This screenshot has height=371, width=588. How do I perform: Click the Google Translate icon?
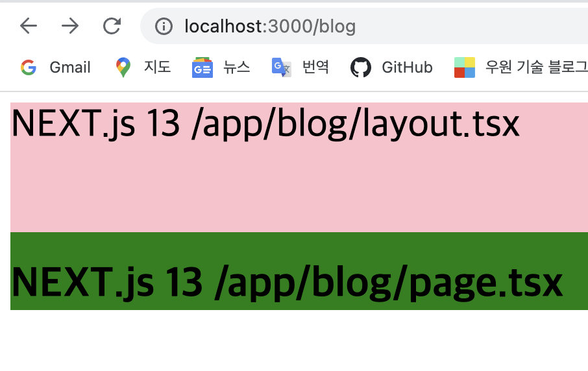281,67
